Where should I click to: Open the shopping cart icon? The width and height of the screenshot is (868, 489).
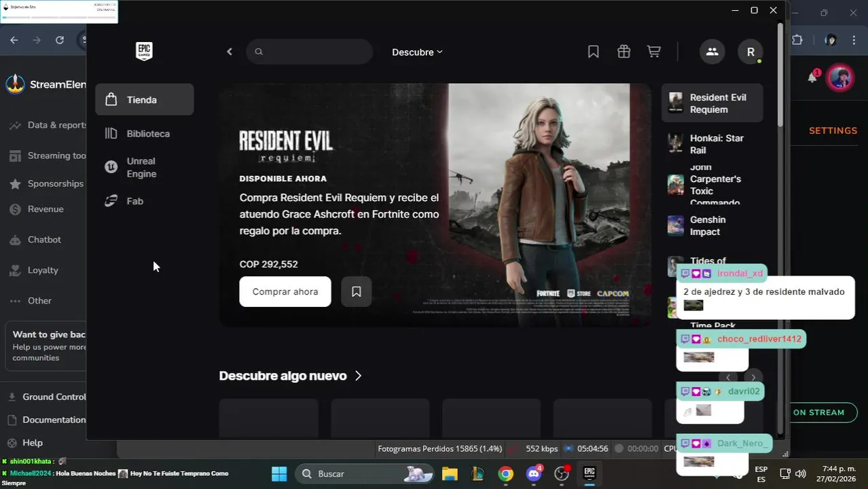[654, 52]
